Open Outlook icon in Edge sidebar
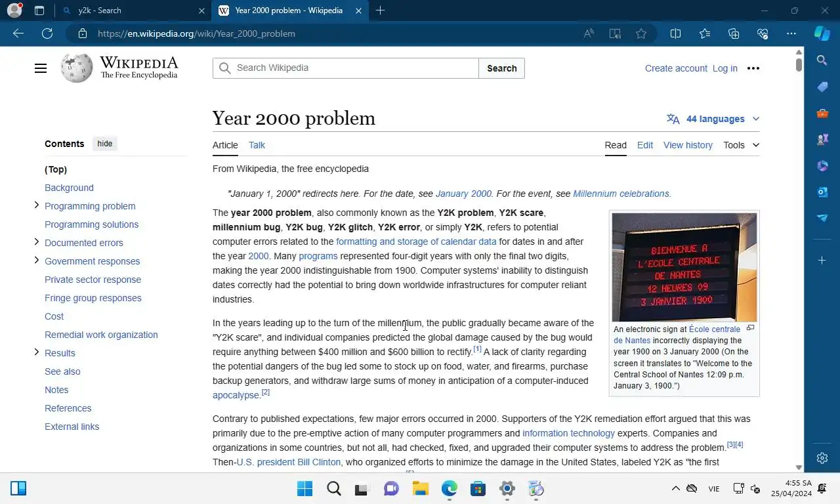The width and height of the screenshot is (840, 504). 822,192
